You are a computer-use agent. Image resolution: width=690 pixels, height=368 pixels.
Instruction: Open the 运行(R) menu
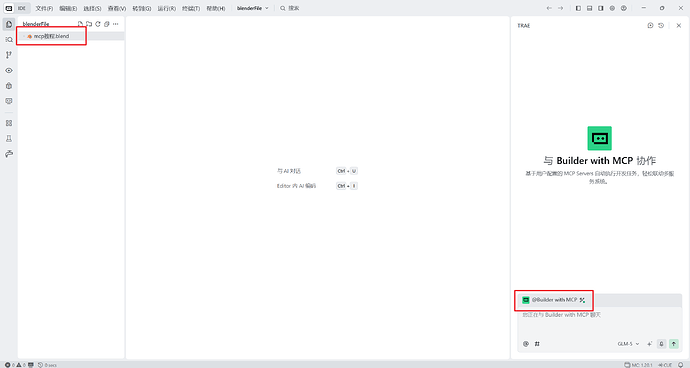166,8
